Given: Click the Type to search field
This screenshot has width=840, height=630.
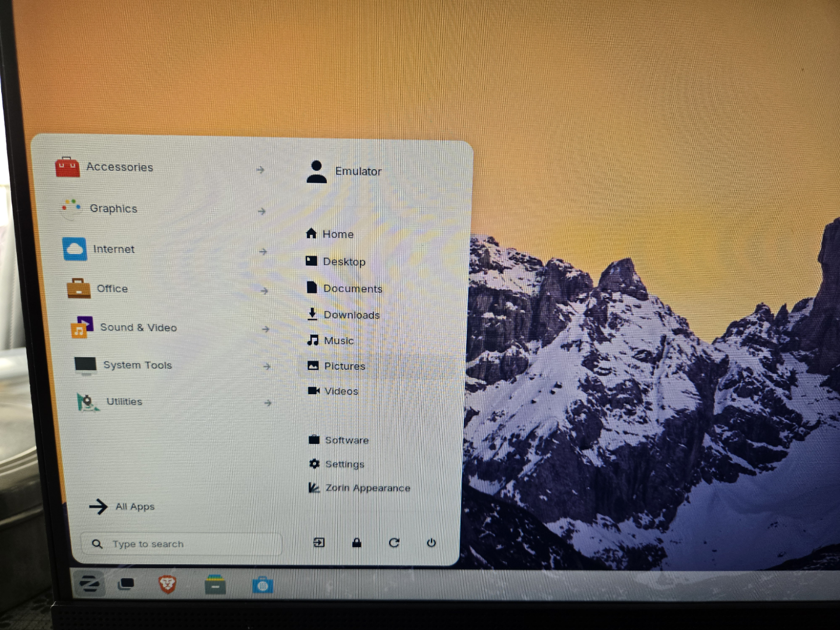Looking at the screenshot, I should pyautogui.click(x=181, y=544).
